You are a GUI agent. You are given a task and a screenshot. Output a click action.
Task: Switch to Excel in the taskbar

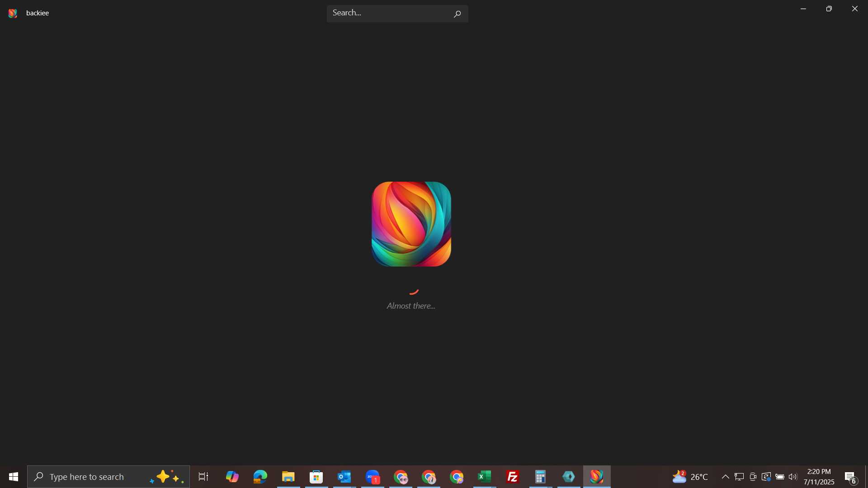coord(485,477)
